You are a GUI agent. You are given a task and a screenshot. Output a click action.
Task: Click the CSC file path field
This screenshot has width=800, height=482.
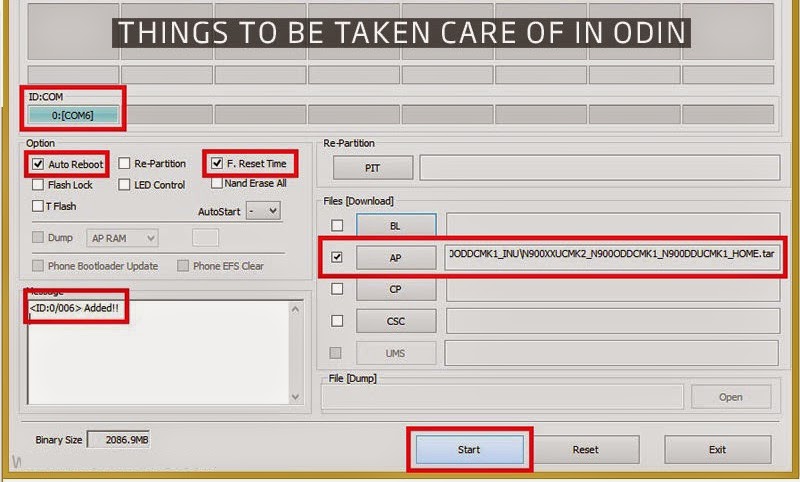click(613, 321)
